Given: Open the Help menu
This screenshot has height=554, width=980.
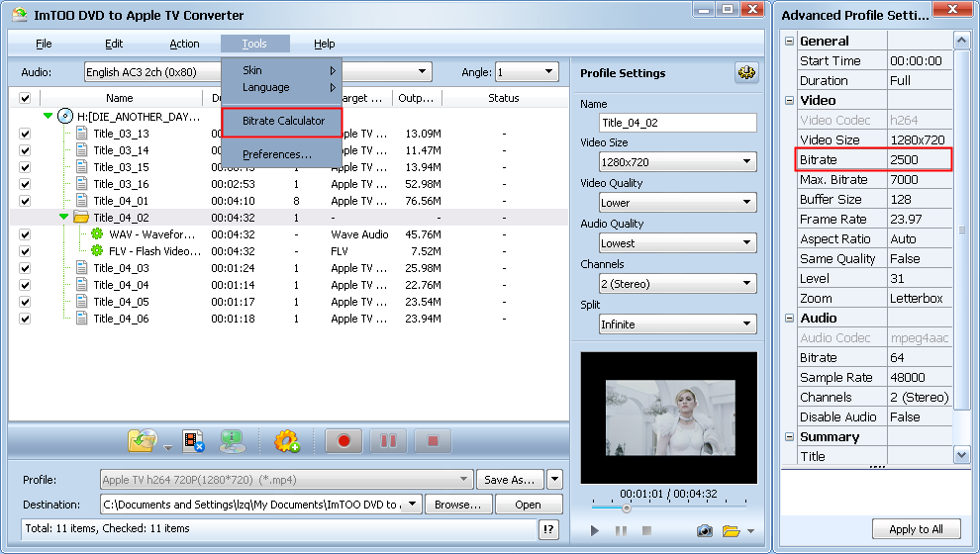Looking at the screenshot, I should coord(325,44).
